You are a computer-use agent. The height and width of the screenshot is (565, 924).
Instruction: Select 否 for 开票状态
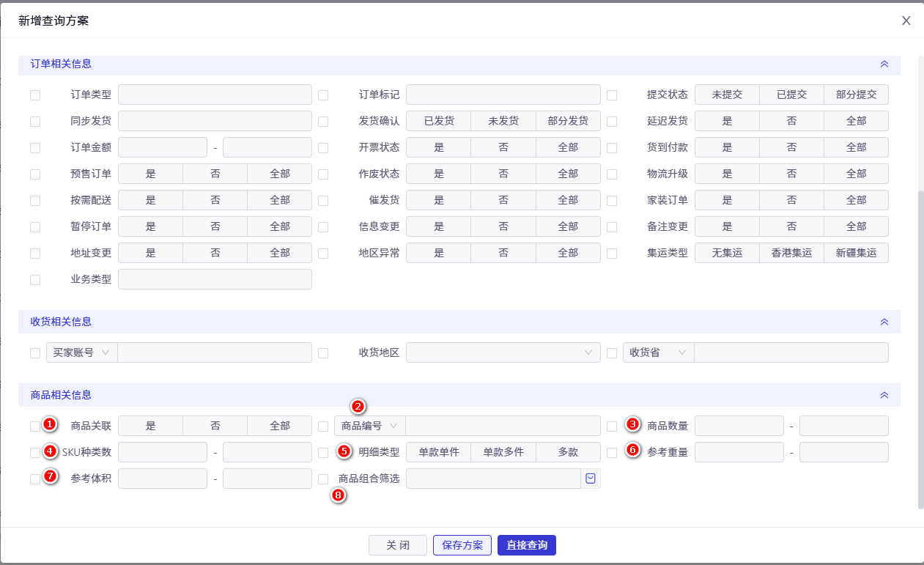pyautogui.click(x=503, y=147)
